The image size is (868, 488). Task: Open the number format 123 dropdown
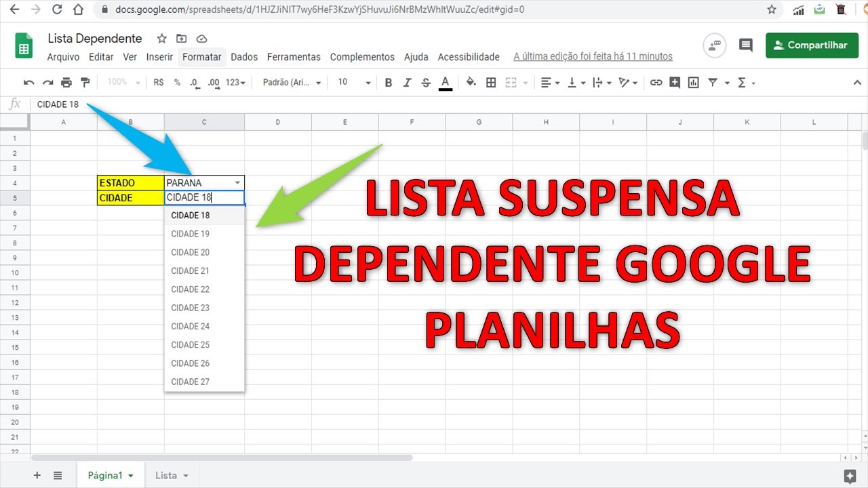click(236, 82)
